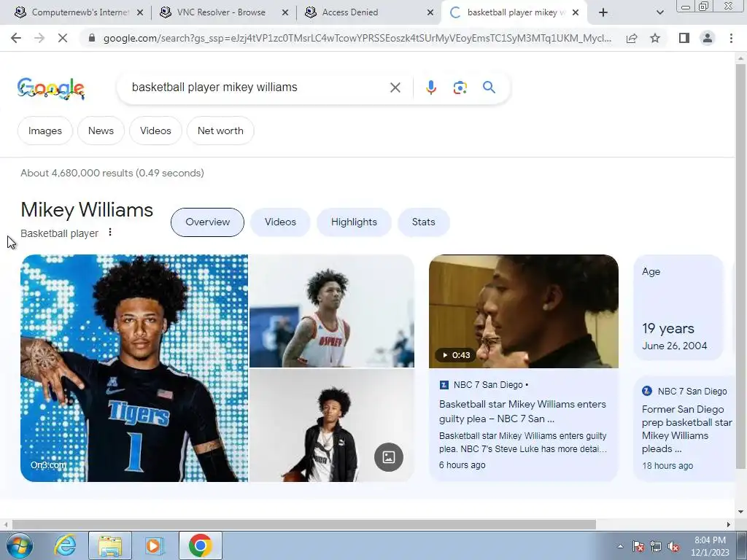Image resolution: width=747 pixels, height=560 pixels.
Task: Close the basketball player mikey tab
Action: point(576,13)
